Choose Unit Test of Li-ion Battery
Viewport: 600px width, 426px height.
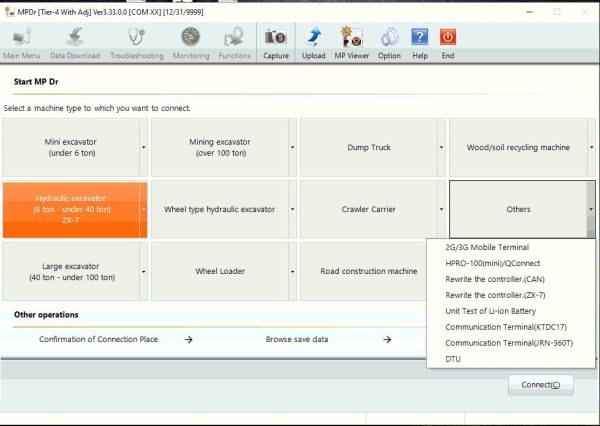511,311
